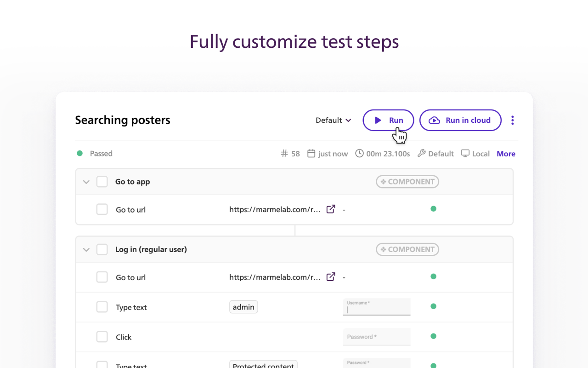Click the clock icon showing test duration
Image resolution: width=588 pixels, height=368 pixels.
[359, 154]
